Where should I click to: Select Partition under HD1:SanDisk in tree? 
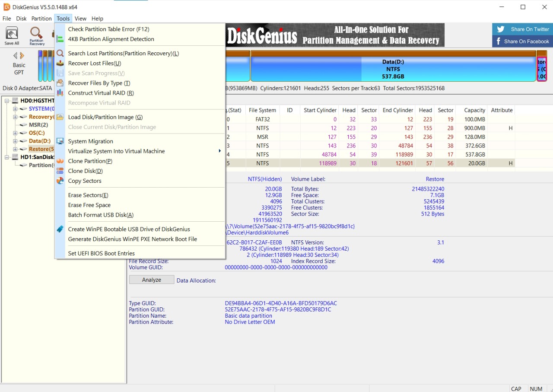41,165
